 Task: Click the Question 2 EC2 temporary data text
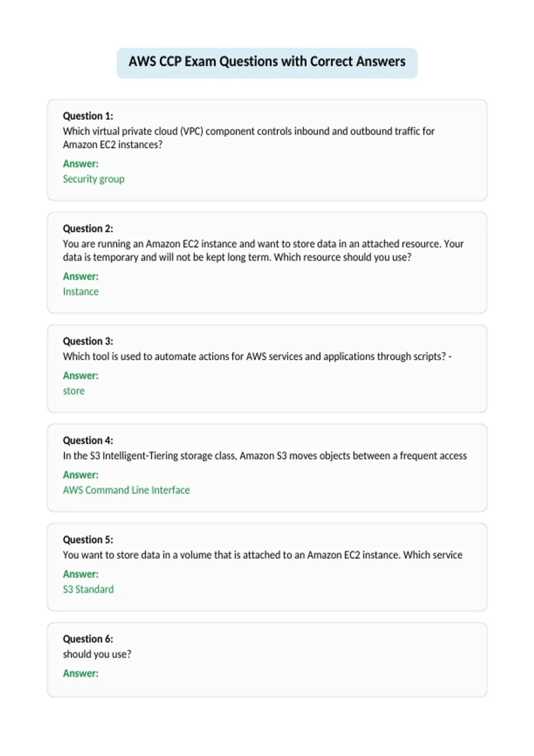point(263,250)
